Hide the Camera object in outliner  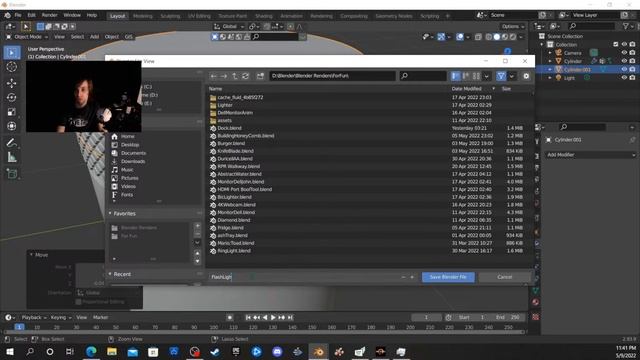(624, 53)
